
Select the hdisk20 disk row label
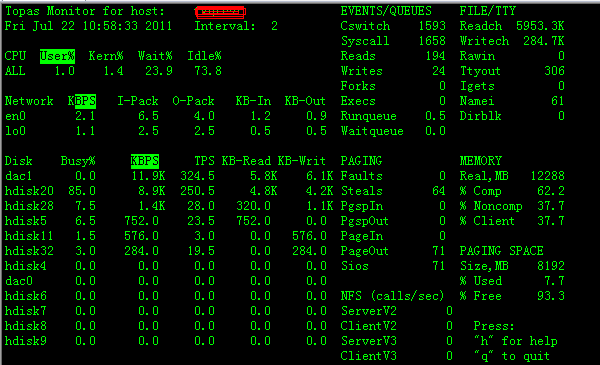29,191
